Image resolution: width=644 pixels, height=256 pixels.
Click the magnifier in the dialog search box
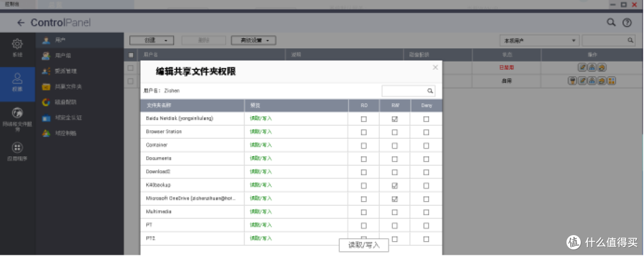(430, 91)
